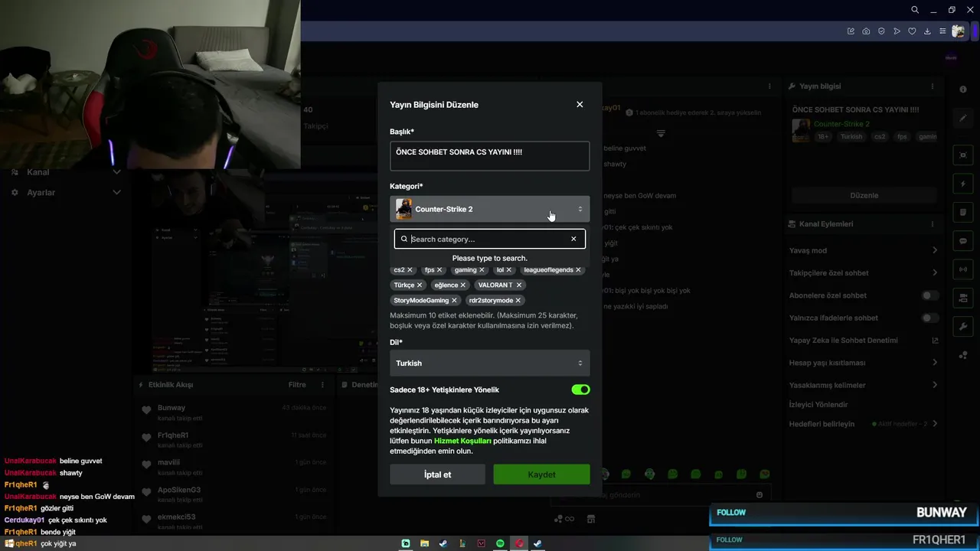
Task: Open the Dil Turkish dropdown
Action: coord(489,364)
